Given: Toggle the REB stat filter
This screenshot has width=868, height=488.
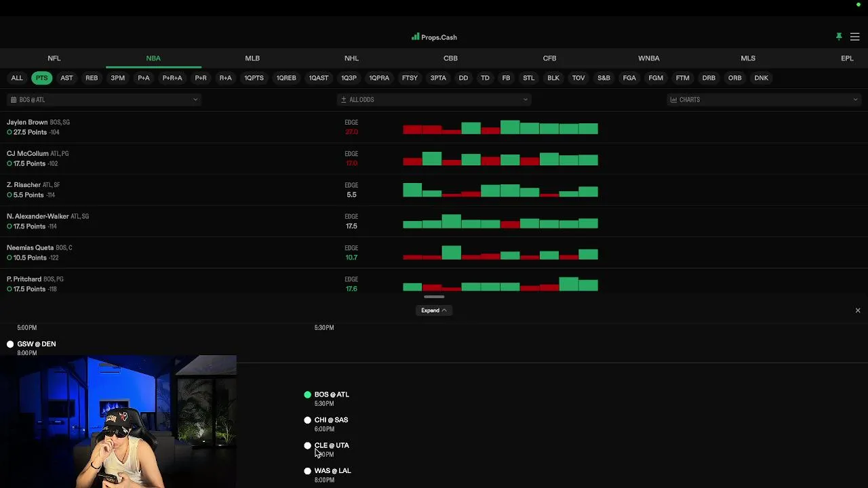Looking at the screenshot, I should coord(92,78).
